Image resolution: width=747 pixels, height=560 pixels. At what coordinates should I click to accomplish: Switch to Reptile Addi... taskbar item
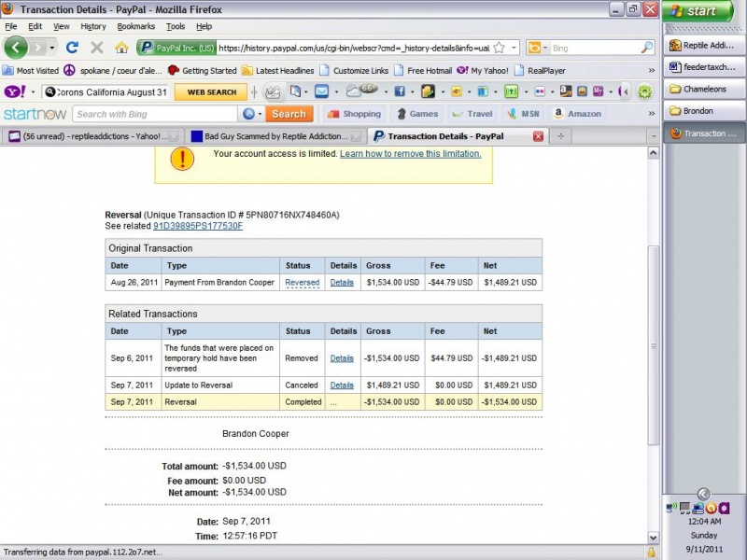704,45
